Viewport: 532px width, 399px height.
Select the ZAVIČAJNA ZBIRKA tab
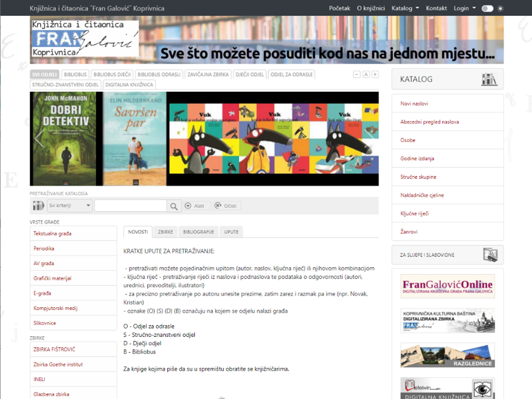208,74
